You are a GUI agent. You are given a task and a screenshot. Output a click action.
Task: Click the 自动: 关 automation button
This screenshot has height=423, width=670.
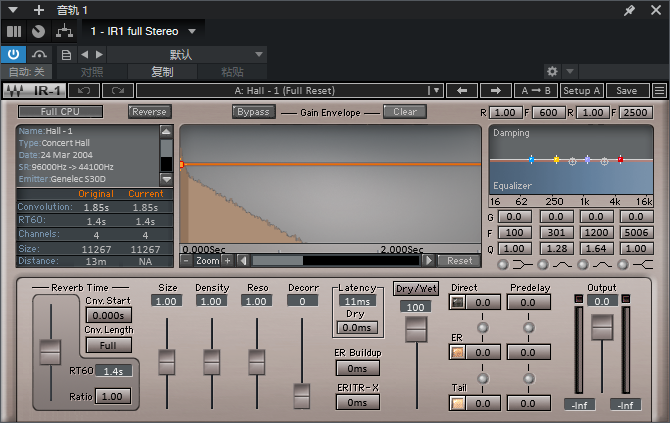coord(26,71)
